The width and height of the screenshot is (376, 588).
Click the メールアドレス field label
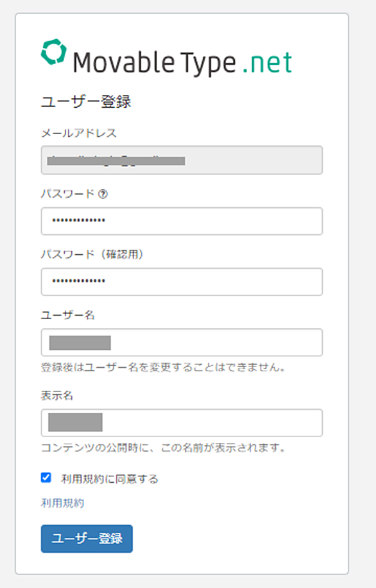[x=79, y=133]
